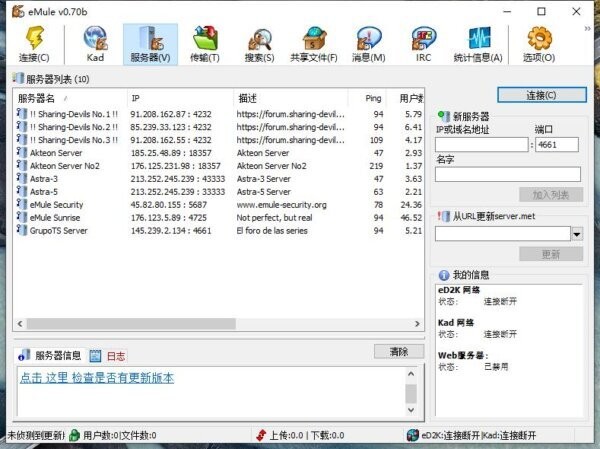Click the Add to list button
Image resolution: width=600 pixels, height=449 pixels.
[551, 195]
